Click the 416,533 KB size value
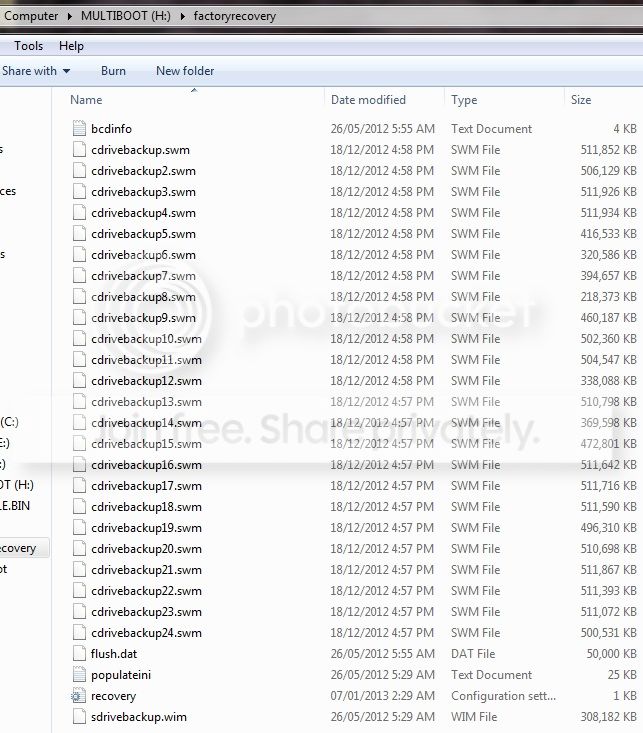 coord(608,234)
